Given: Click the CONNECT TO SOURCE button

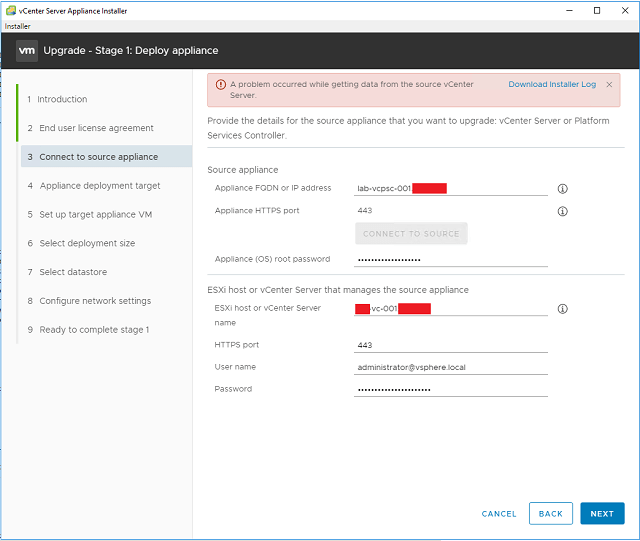Looking at the screenshot, I should click(411, 234).
